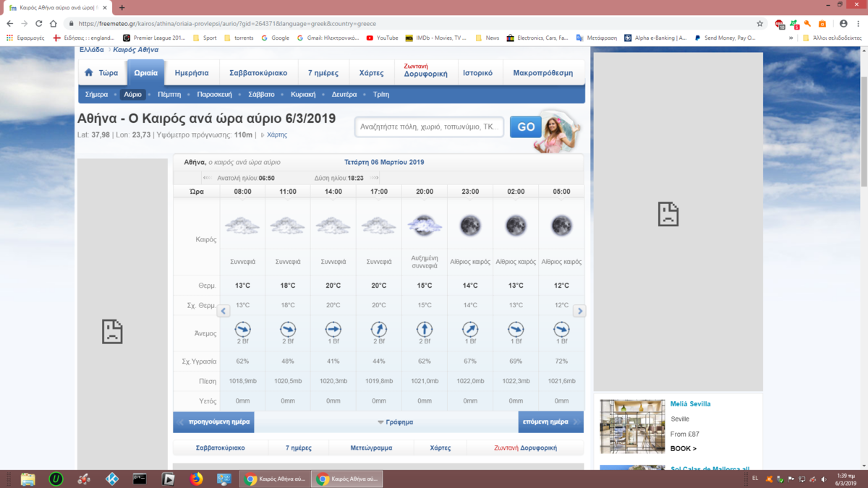Switch to the 7 ημέρες tab
The width and height of the screenshot is (868, 488).
323,73
